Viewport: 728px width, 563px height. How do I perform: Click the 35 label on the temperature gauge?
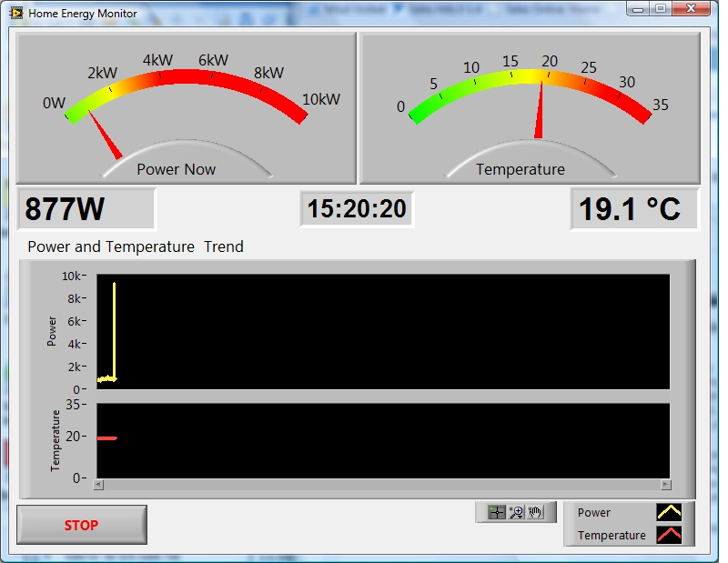point(661,105)
